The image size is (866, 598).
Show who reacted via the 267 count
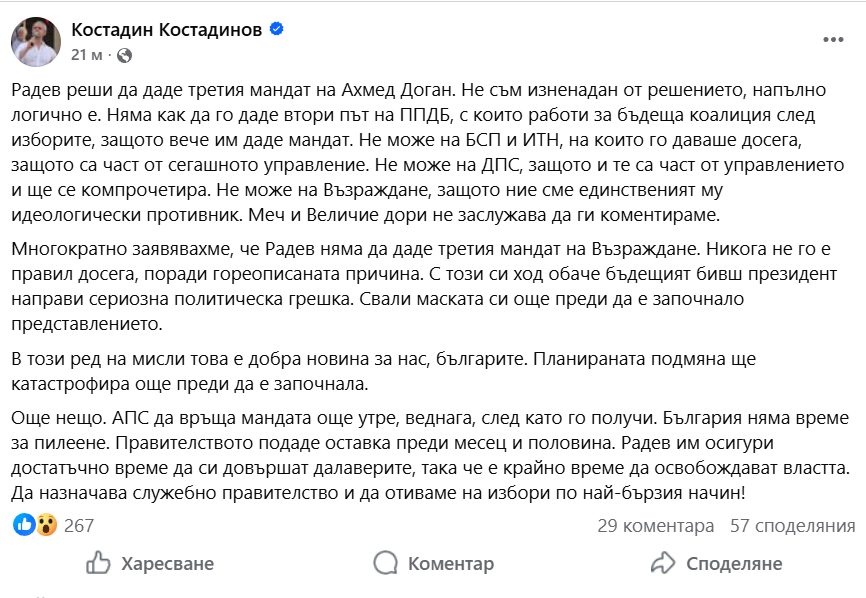(x=79, y=526)
